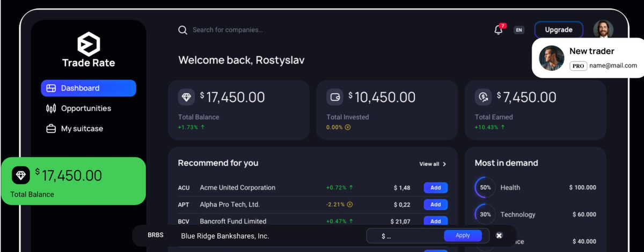Add Bancroft Fund Limited
The height and width of the screenshot is (252, 644).
click(436, 221)
